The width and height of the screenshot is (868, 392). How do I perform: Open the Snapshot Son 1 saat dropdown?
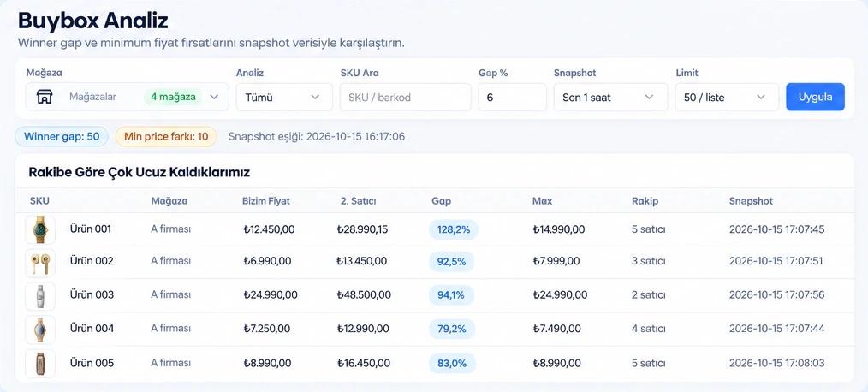coord(611,97)
